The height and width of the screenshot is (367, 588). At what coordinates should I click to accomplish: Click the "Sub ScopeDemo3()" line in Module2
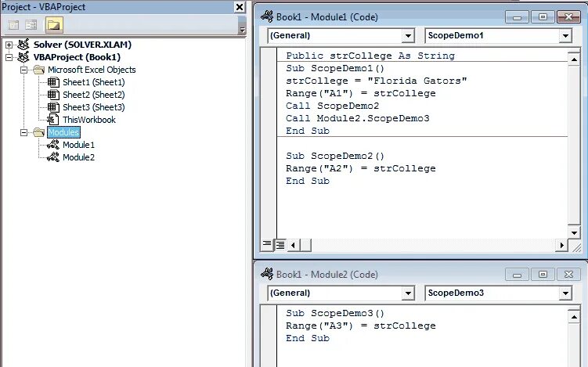(x=335, y=313)
